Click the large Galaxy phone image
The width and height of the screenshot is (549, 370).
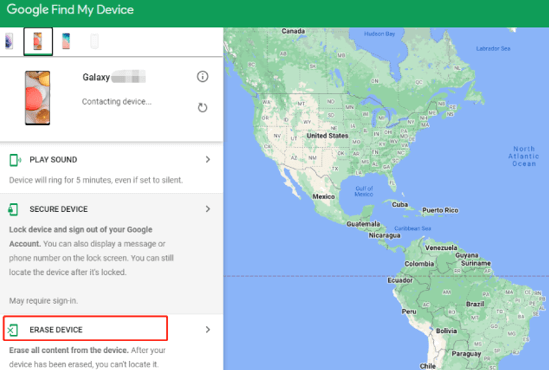click(x=37, y=98)
